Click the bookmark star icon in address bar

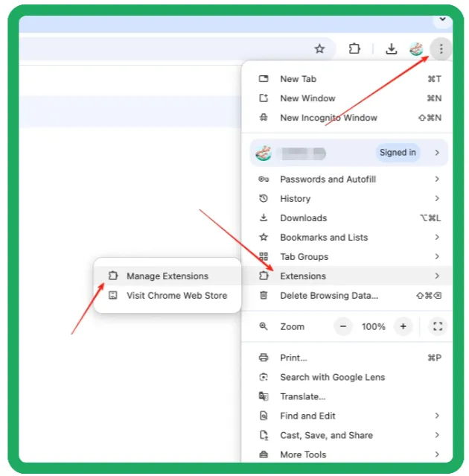319,49
